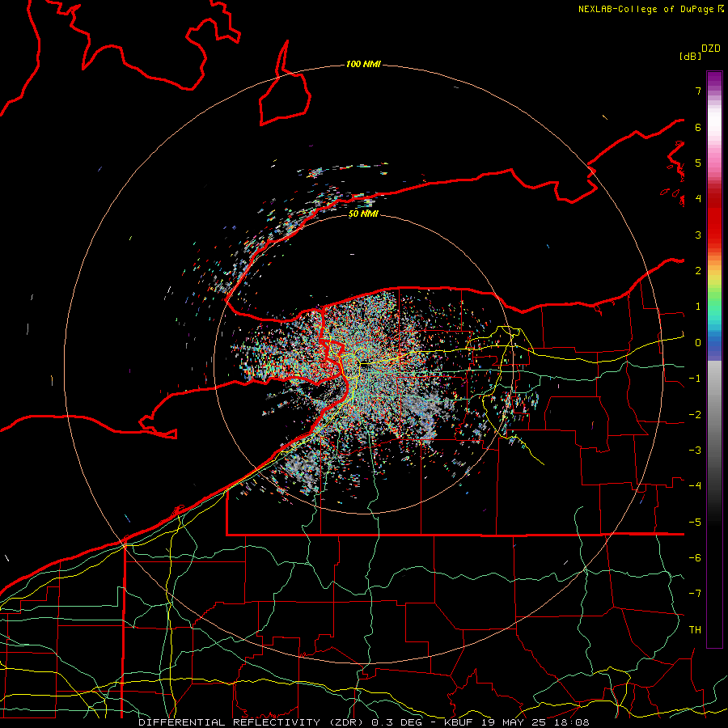Click the -1 value on color scale

(x=695, y=379)
